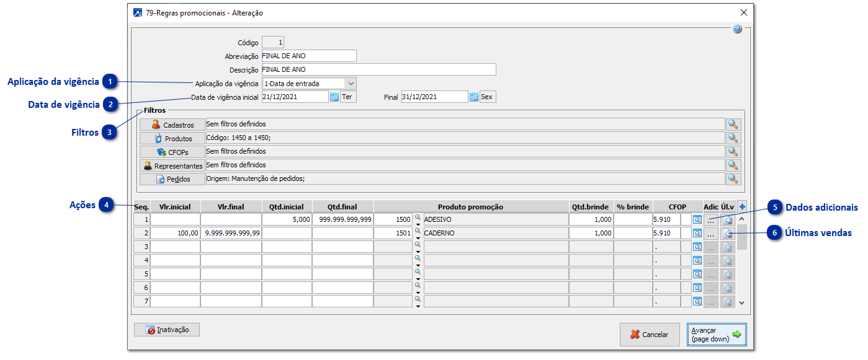Click the blue plus icon to add a row
Image resolution: width=868 pixels, height=360 pixels.
point(742,207)
